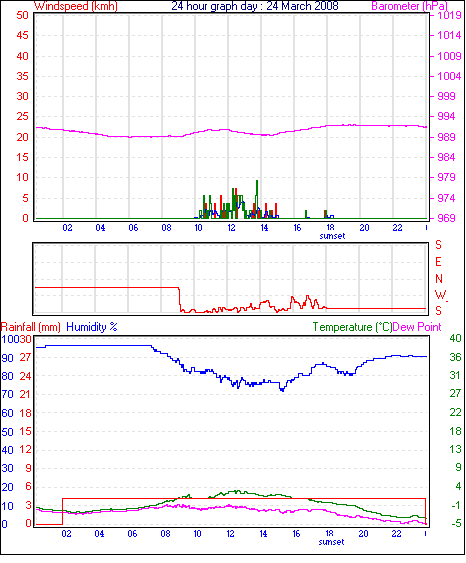
Task: Click the Barometer (hPa) axis label
Action: point(409,6)
